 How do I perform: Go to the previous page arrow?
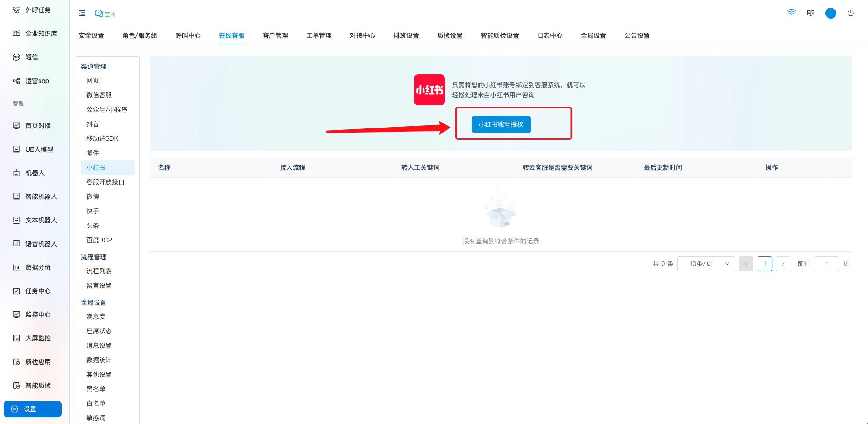(x=746, y=264)
